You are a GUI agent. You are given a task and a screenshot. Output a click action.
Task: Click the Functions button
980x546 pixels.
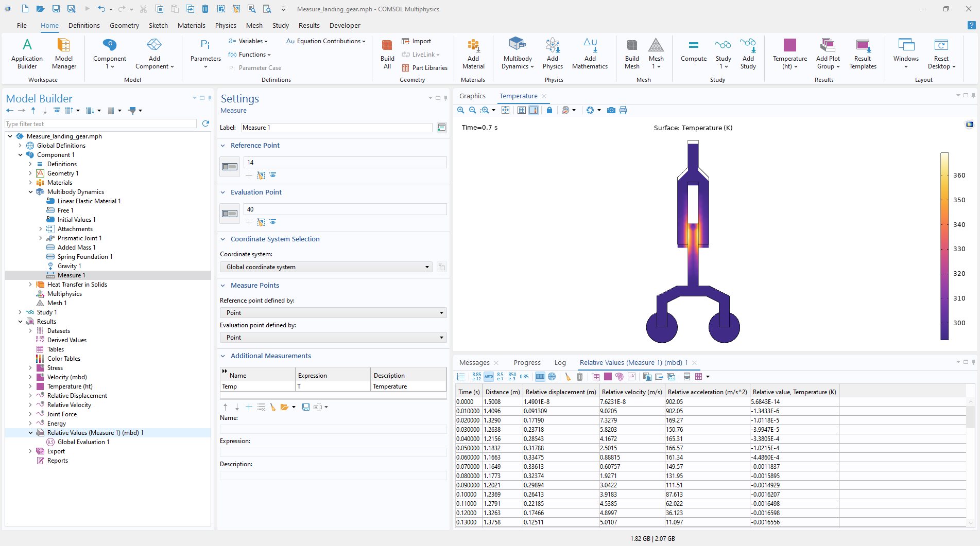250,55
